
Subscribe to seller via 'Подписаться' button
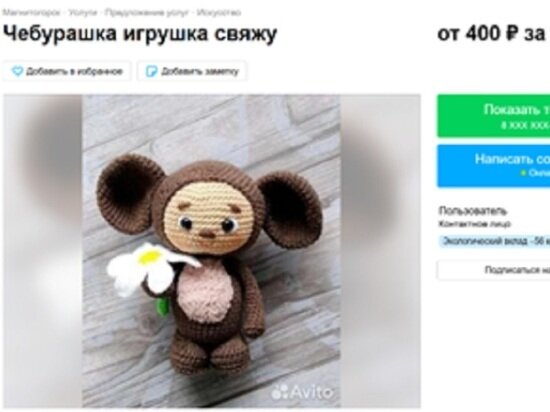tap(494, 270)
